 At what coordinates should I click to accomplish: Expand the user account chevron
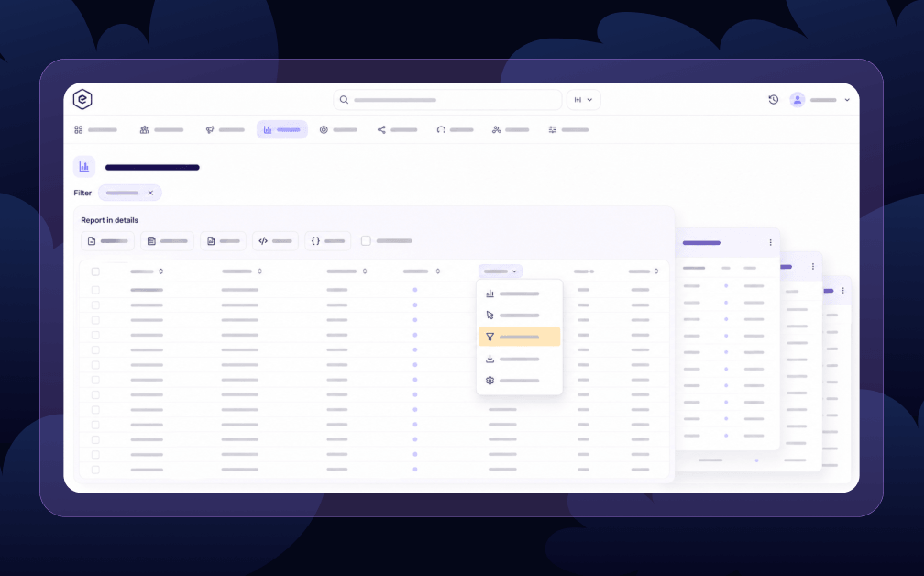click(847, 100)
